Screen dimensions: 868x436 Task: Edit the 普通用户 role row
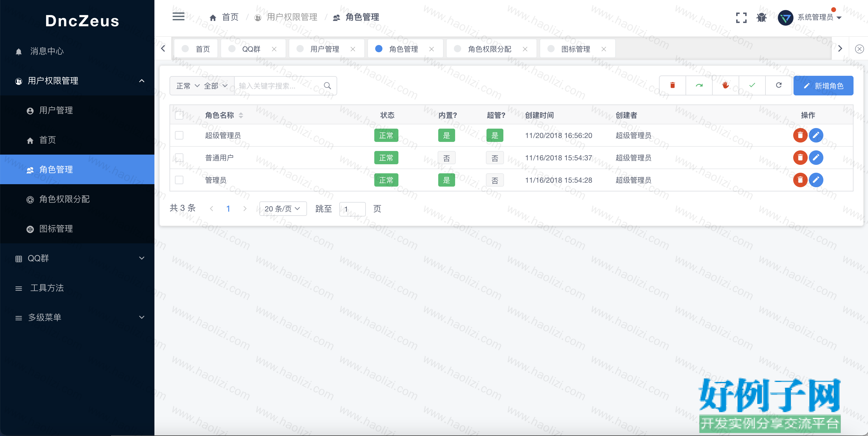(816, 158)
